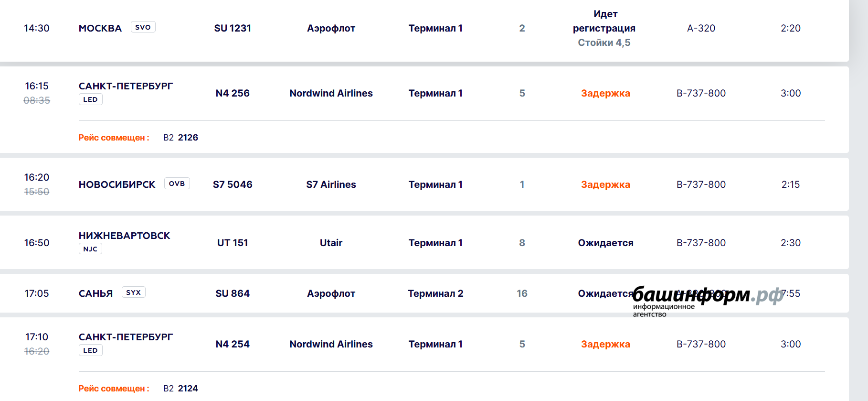Click the САНЬЯ destination name
Viewport: 868px width, 401px height.
coord(95,293)
